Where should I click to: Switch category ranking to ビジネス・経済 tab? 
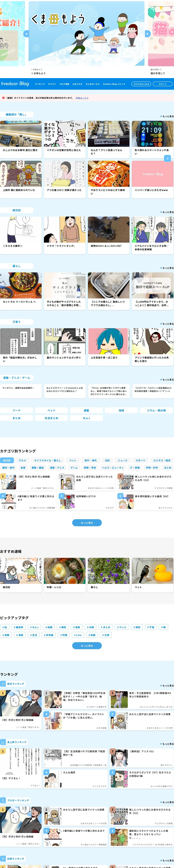coord(162,460)
